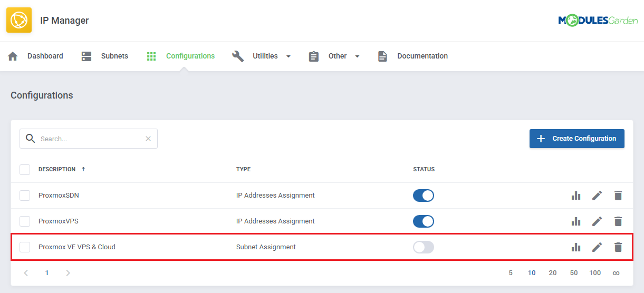The image size is (644, 293).
Task: Tick the select-all checkbox in table header
Action: pyautogui.click(x=25, y=170)
